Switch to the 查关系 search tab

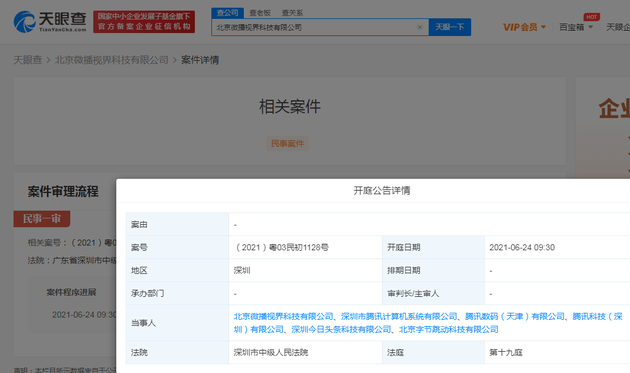[x=292, y=13]
